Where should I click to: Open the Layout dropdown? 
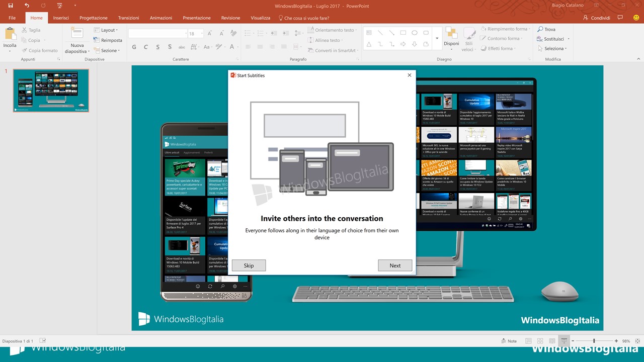[106, 30]
